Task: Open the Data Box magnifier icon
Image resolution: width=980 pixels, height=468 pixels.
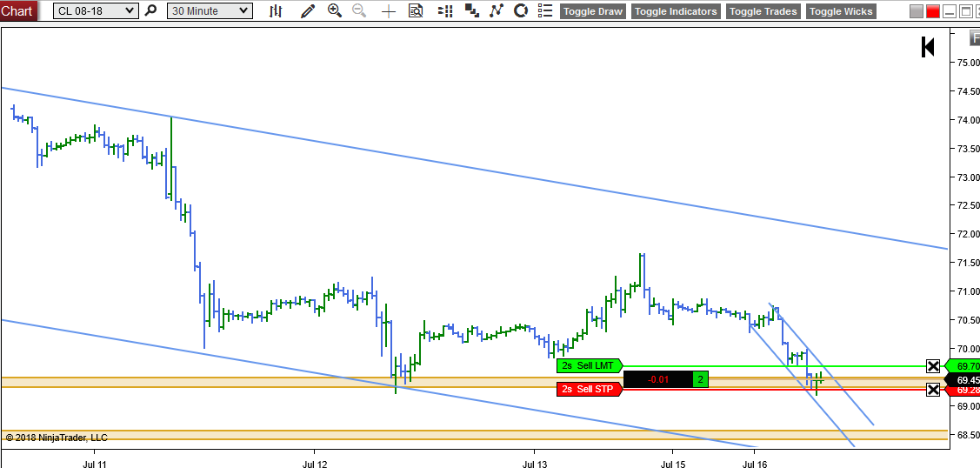Action: click(416, 10)
